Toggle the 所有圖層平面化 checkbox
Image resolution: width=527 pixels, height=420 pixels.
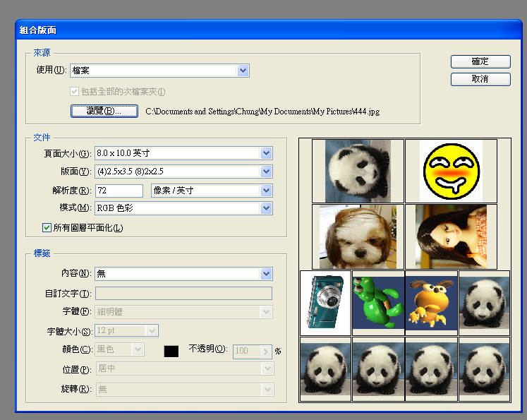point(47,228)
